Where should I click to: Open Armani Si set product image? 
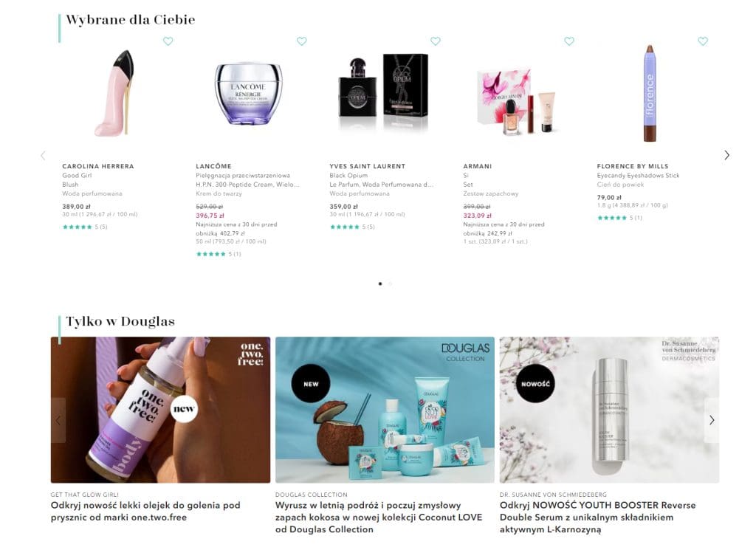[518, 101]
